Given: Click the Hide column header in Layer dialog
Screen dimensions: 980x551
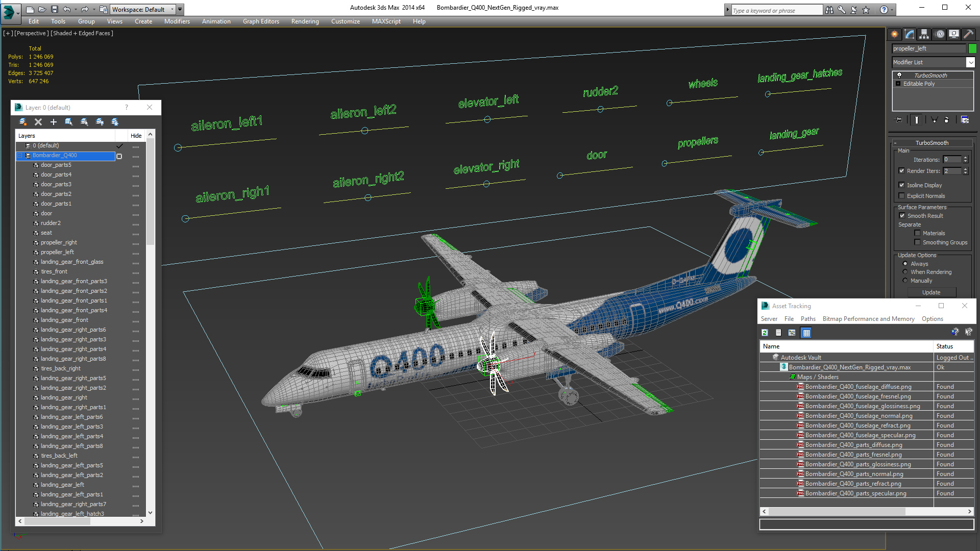Looking at the screenshot, I should tap(136, 136).
